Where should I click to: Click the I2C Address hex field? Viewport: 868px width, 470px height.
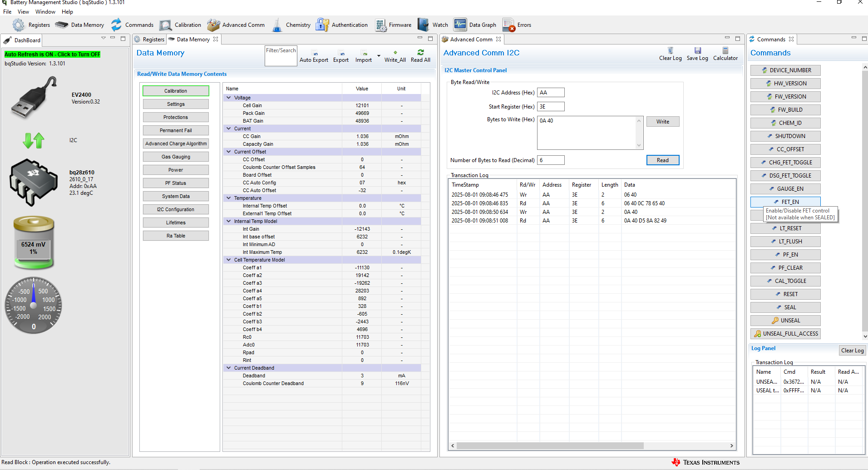click(551, 93)
